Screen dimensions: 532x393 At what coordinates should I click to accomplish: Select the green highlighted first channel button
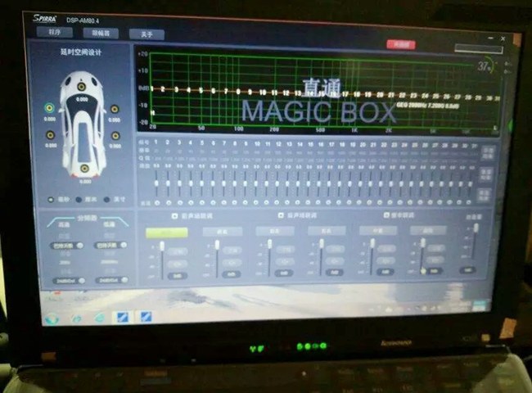[x=167, y=233]
